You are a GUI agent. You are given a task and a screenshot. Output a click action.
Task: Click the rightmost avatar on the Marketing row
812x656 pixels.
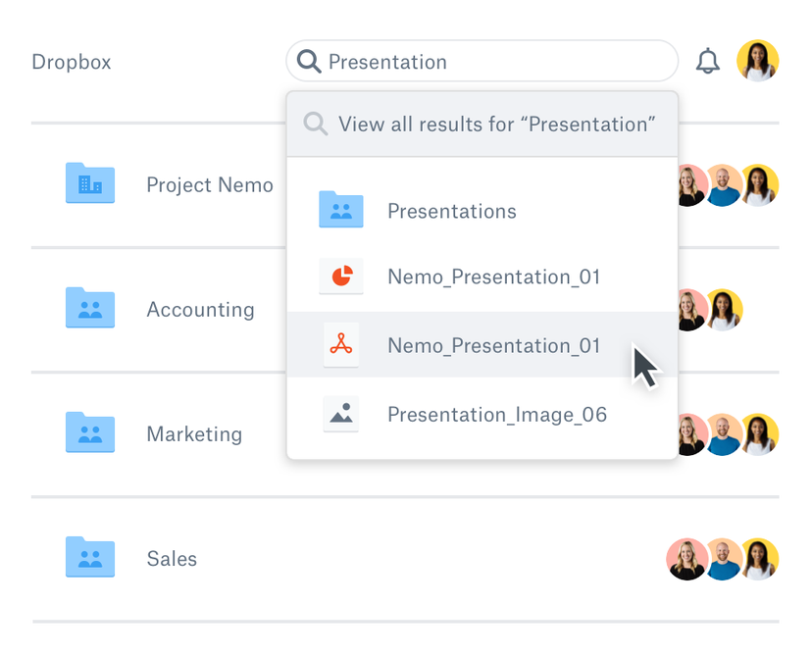click(758, 432)
